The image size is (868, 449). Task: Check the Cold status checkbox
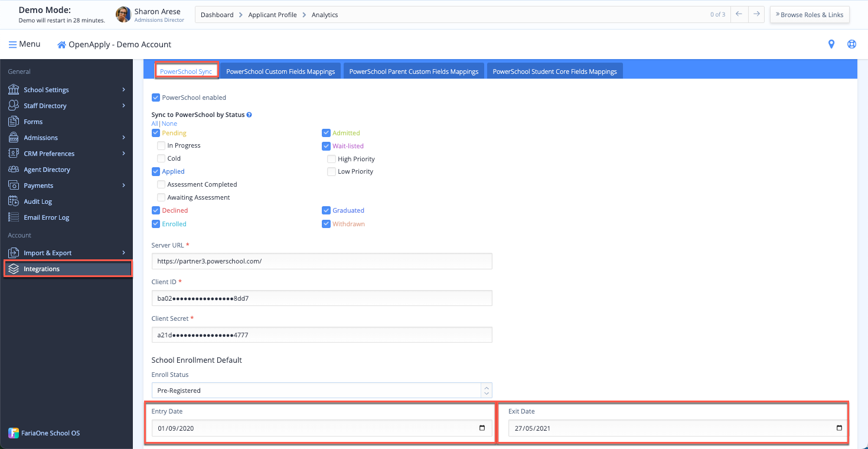pyautogui.click(x=161, y=158)
